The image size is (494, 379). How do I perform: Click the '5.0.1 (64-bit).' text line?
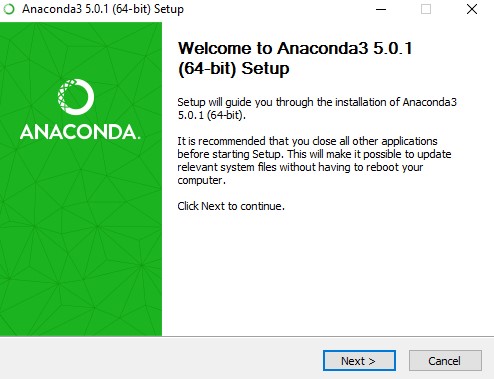[211, 115]
